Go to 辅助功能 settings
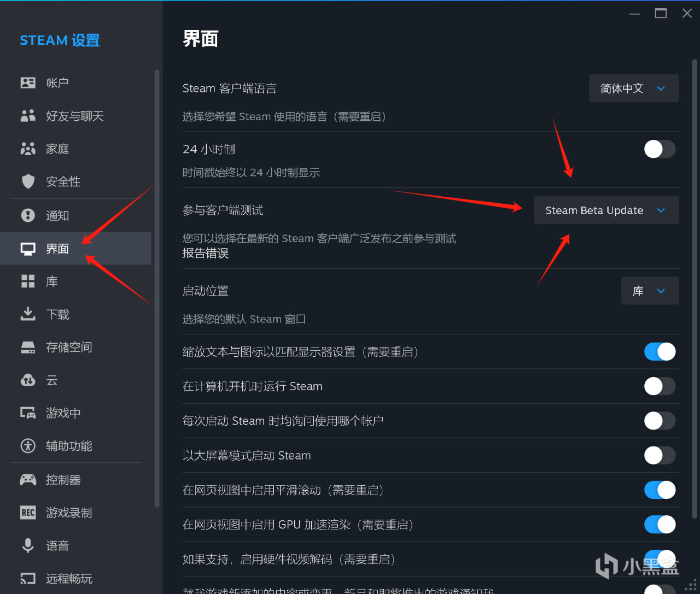Screen dimensions: 700x594 click(75, 446)
